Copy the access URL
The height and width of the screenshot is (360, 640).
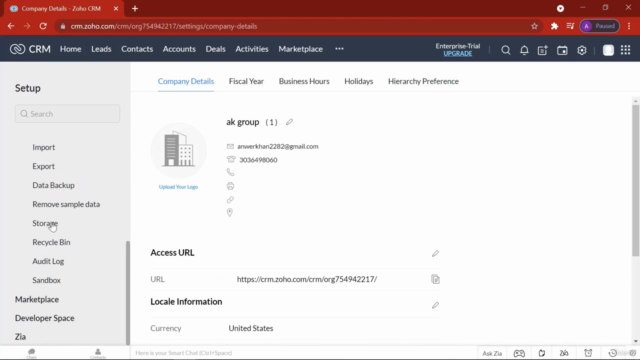coord(435,279)
